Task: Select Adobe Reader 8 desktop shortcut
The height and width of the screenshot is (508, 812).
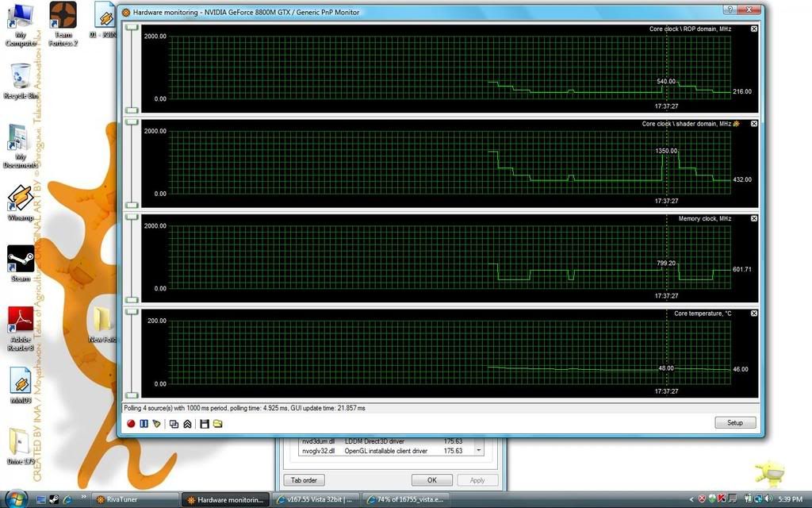Action: pos(21,329)
